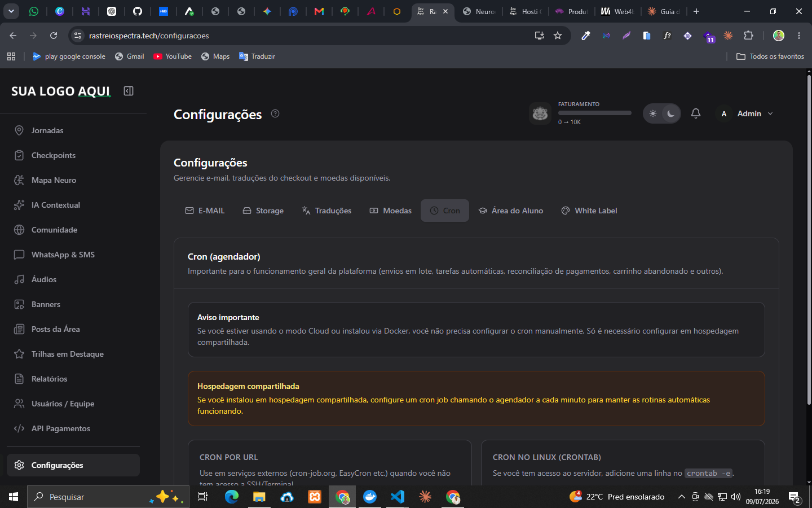Open Visual Studio Code from taskbar
The height and width of the screenshot is (508, 812).
tap(398, 497)
